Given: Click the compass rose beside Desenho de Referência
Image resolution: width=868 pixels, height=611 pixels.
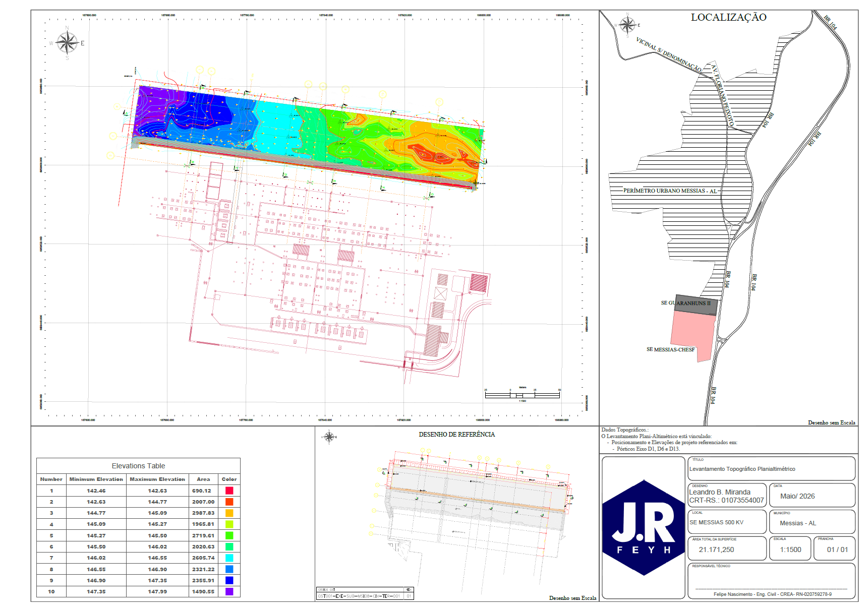Looking at the screenshot, I should pos(329,437).
